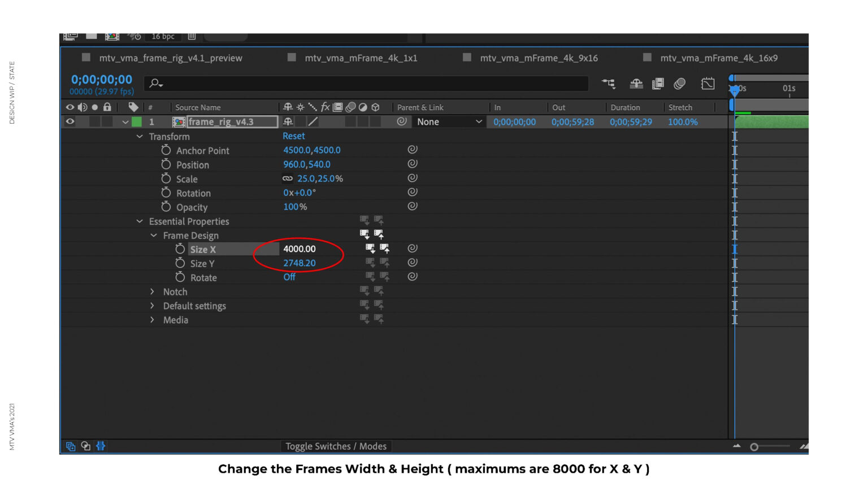Screen dimensions: 868x488
Task: Toggle the Rotate property Off value
Action: [x=289, y=277]
